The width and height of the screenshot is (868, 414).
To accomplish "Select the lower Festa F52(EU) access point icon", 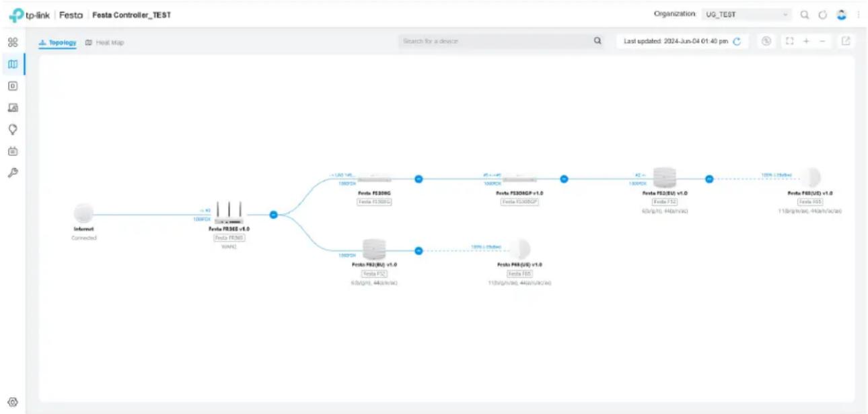I will pos(373,249).
